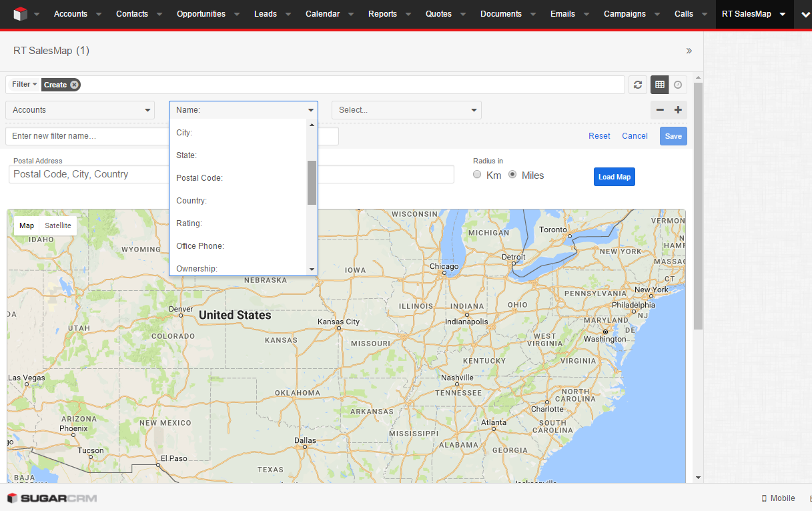Open Accounts tab in navigation

pyautogui.click(x=71, y=14)
